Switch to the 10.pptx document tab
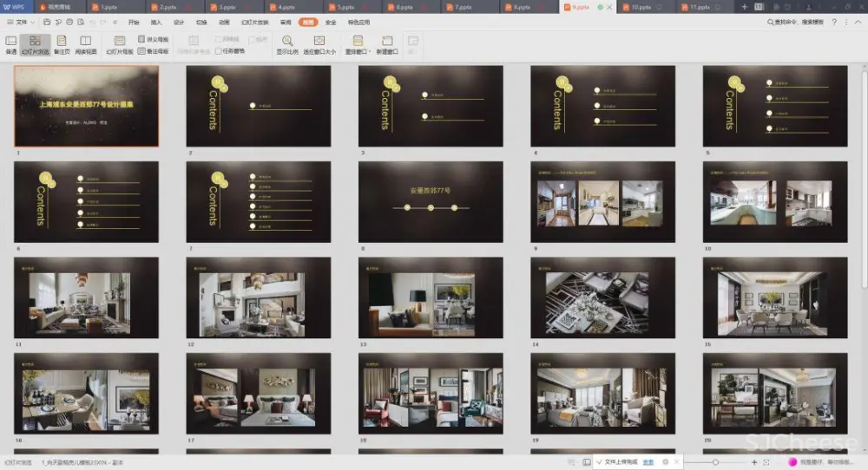Image resolution: width=868 pixels, height=470 pixels. 641,7
